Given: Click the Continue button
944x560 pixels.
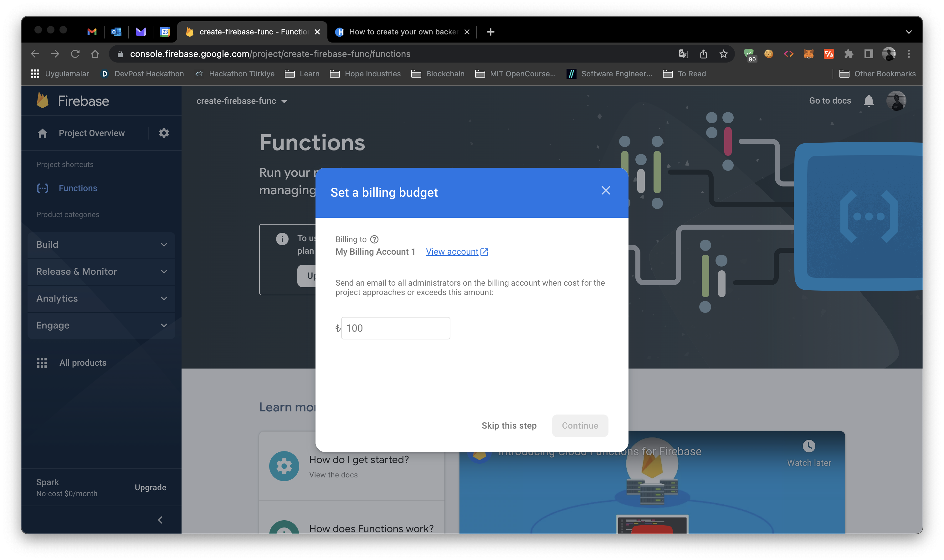Looking at the screenshot, I should point(579,426).
